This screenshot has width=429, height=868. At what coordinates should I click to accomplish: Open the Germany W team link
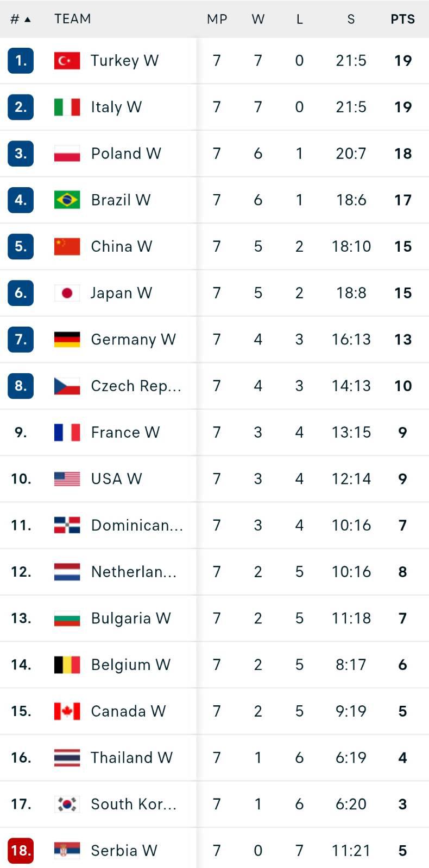click(133, 340)
